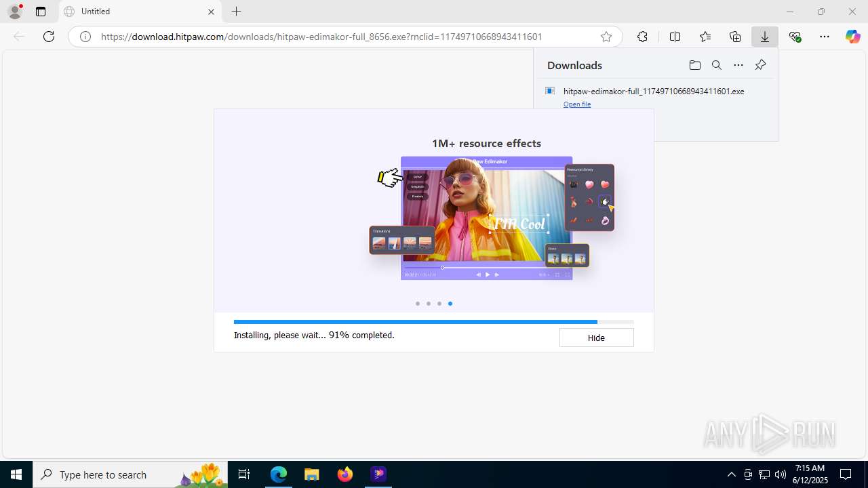View site information icon
The image size is (868, 488).
85,37
